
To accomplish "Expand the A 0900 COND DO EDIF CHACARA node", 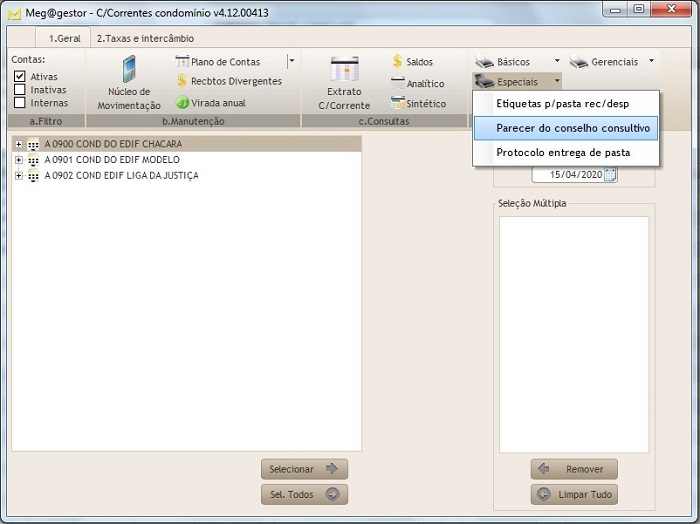I will [x=18, y=144].
